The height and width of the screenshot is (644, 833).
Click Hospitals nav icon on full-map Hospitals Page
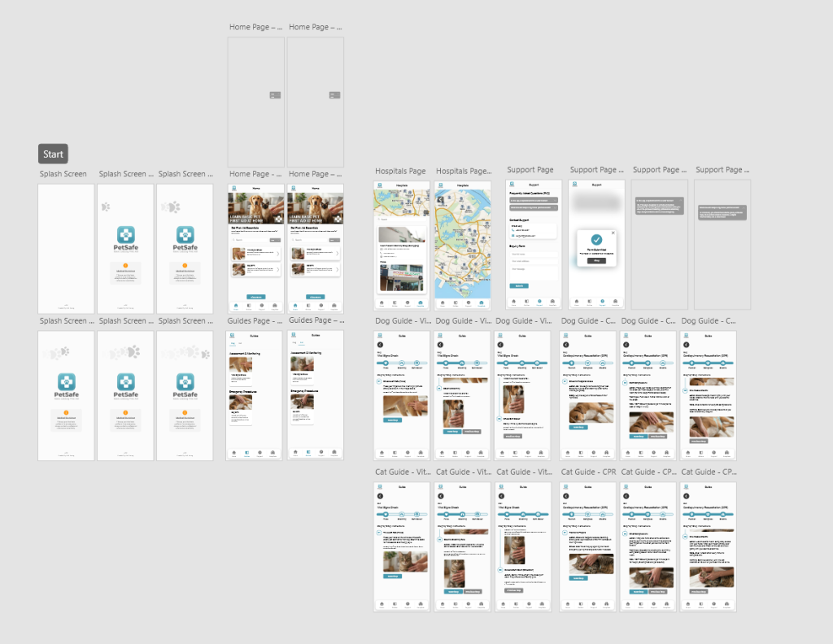tap(482, 303)
